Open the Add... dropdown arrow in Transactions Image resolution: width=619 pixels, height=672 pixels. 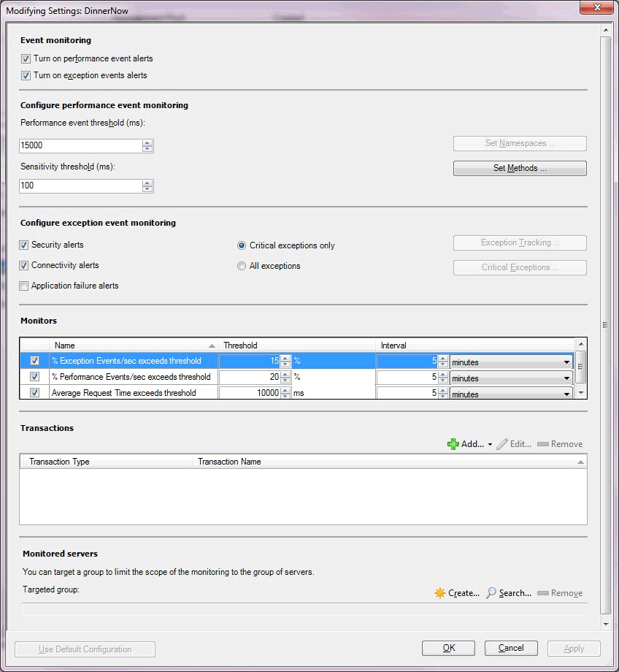(x=490, y=444)
